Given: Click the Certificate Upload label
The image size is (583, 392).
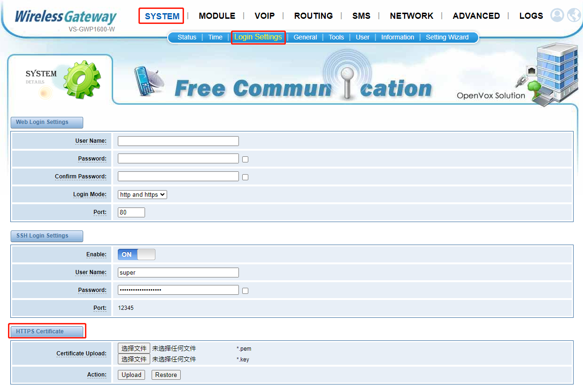Looking at the screenshot, I should 81,354.
